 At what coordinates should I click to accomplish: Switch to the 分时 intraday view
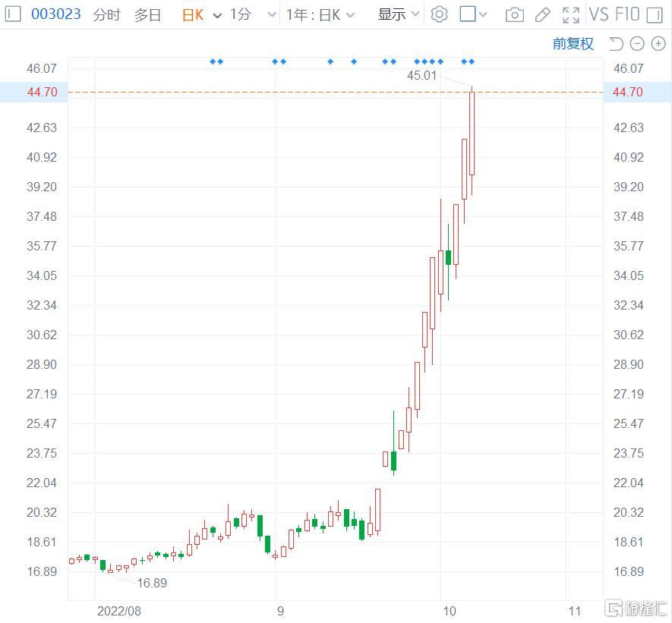pos(107,14)
